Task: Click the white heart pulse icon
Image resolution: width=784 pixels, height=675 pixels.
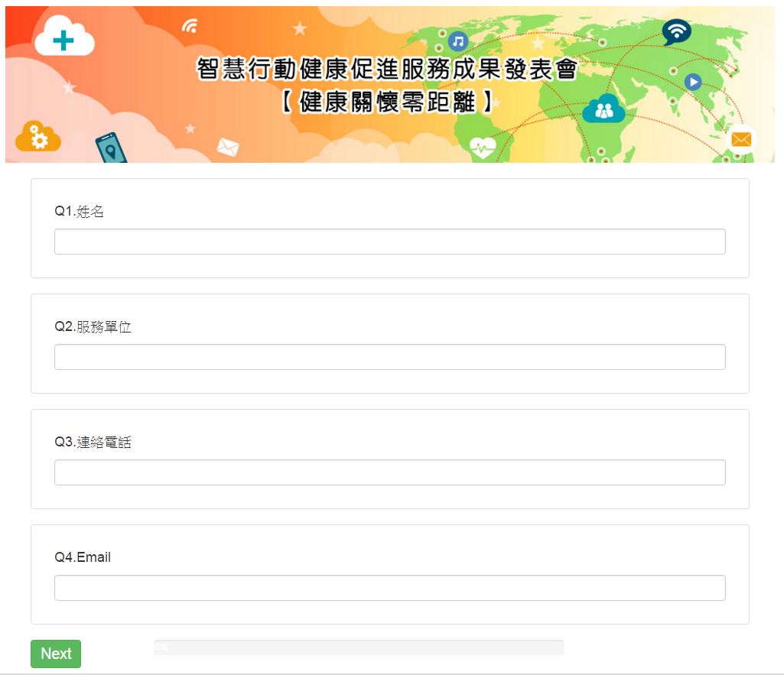Action: click(483, 148)
